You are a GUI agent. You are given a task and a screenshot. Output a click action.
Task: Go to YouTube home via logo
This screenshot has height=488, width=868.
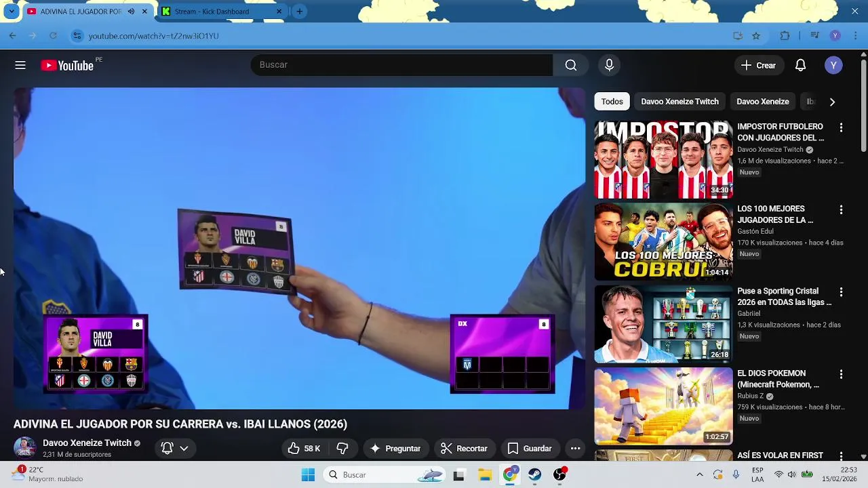pos(66,65)
